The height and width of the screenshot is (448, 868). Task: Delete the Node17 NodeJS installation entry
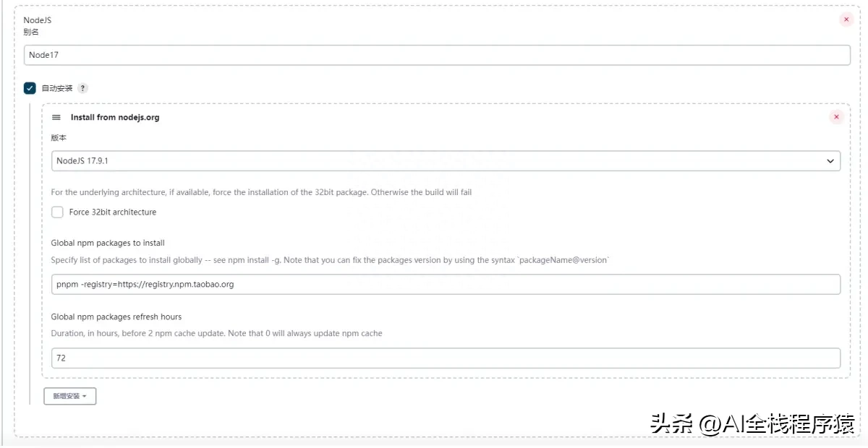tap(846, 20)
